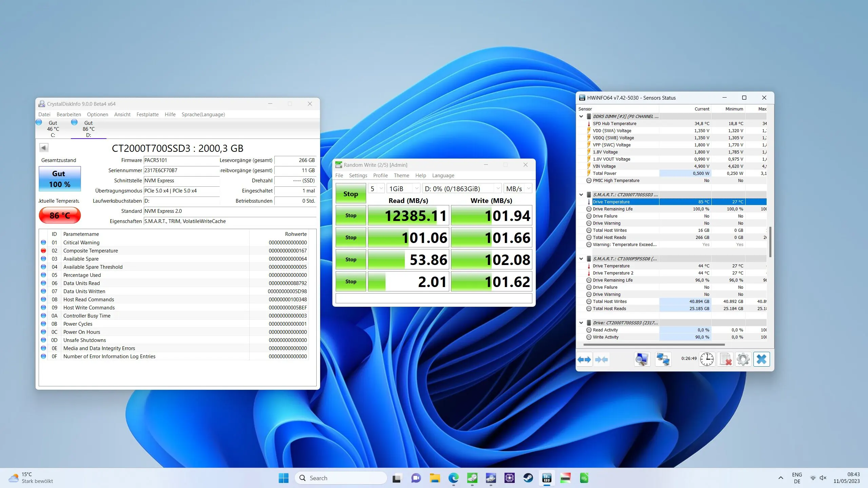Open HWiNFO sensor settings gear icon
868x488 pixels.
(x=743, y=359)
